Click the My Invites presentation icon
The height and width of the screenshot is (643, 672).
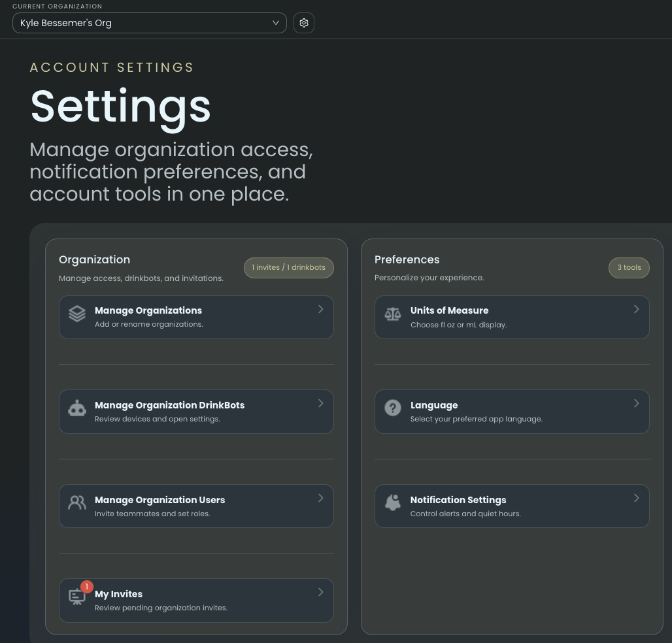[x=76, y=597]
